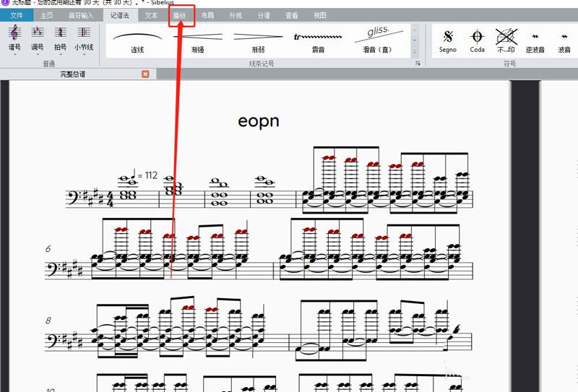Screen dimensions: 578x392
Task: Open the 文件 file tab
Action: [17, 15]
